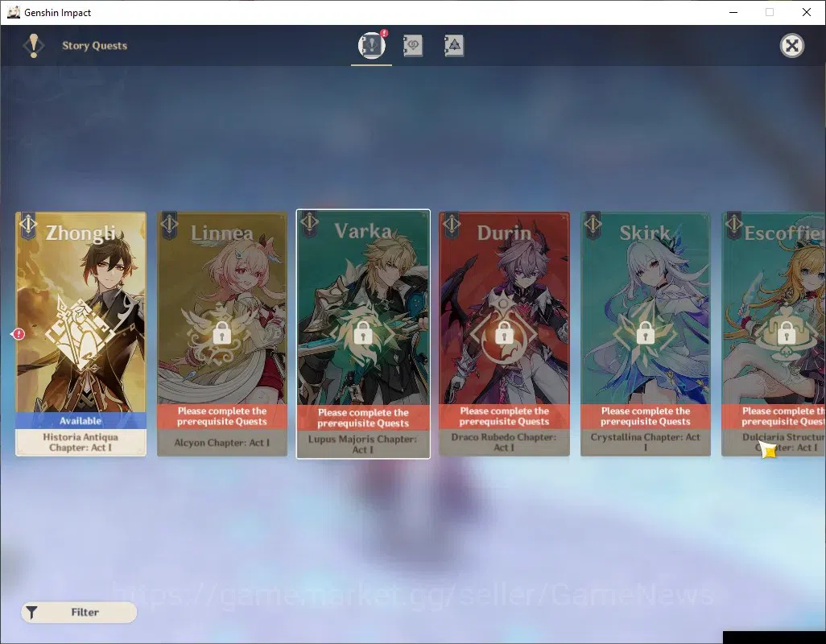Click the bookmark badge on Zhongli card
Viewport: 826px width, 644px height.
(28, 225)
